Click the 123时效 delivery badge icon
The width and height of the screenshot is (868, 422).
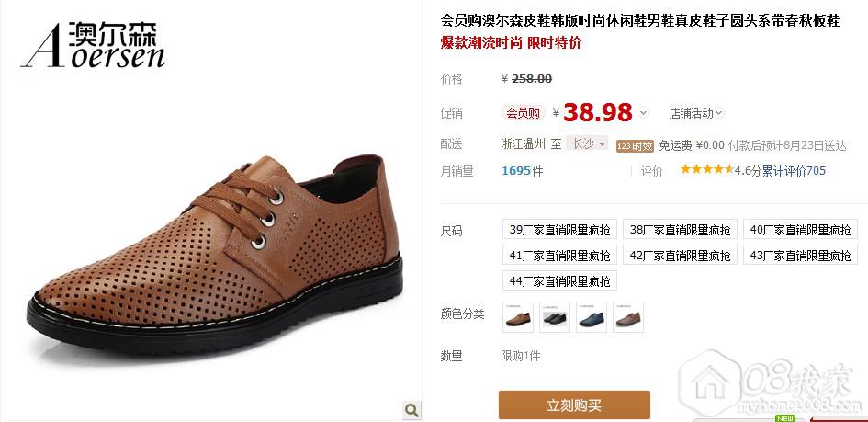click(x=635, y=146)
